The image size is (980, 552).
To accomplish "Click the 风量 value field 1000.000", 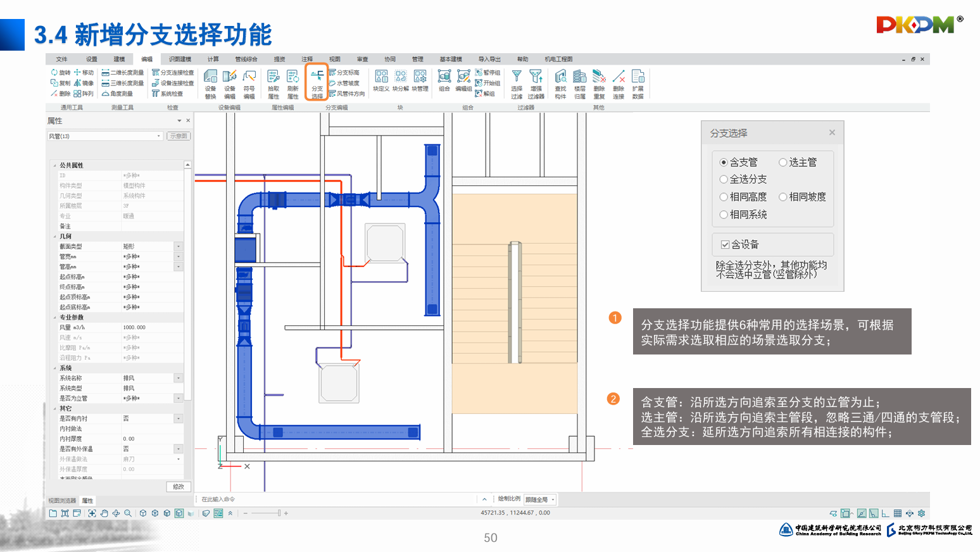I will pyautogui.click(x=152, y=327).
